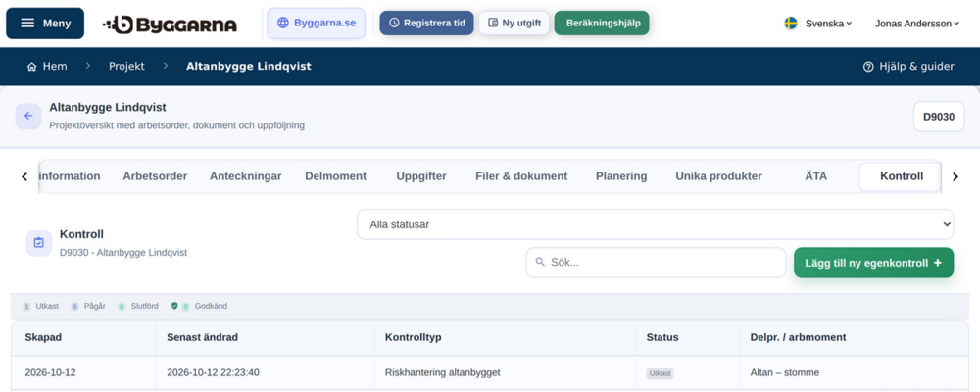The height and width of the screenshot is (392, 980).
Task: Expand the Svenska language dropdown
Action: point(828,24)
